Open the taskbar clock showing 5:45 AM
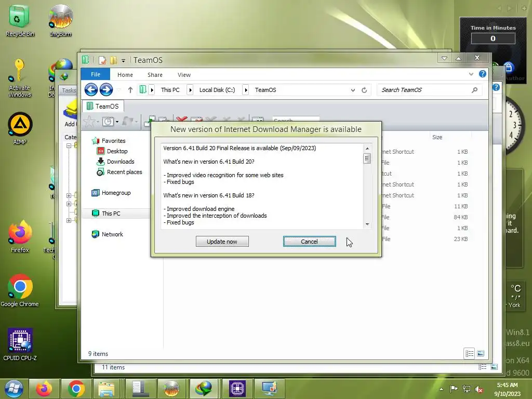Viewport: 532px width, 399px height. [x=507, y=389]
